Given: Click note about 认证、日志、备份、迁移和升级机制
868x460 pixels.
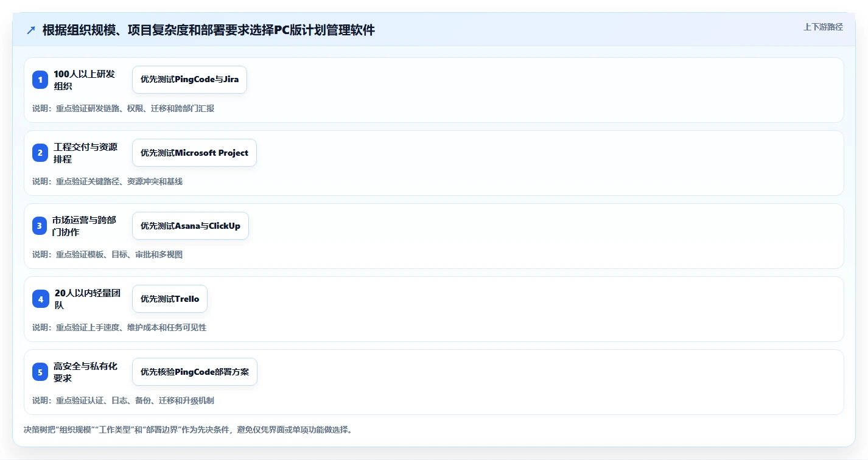Looking at the screenshot, I should click(x=123, y=400).
